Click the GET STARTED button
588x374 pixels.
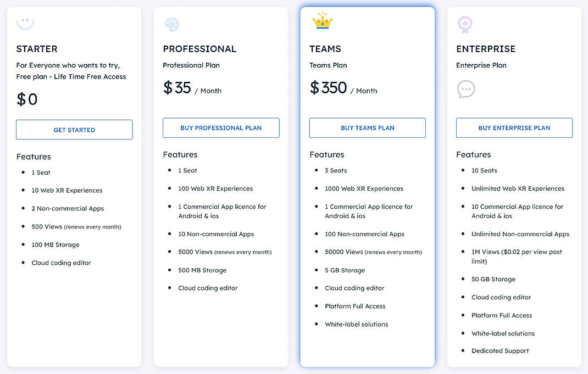[x=74, y=130]
